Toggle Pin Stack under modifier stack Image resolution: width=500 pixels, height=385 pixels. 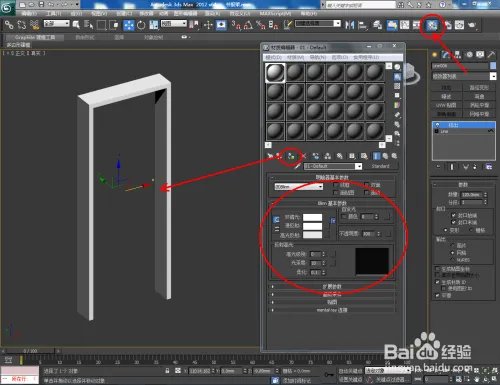coord(438,167)
